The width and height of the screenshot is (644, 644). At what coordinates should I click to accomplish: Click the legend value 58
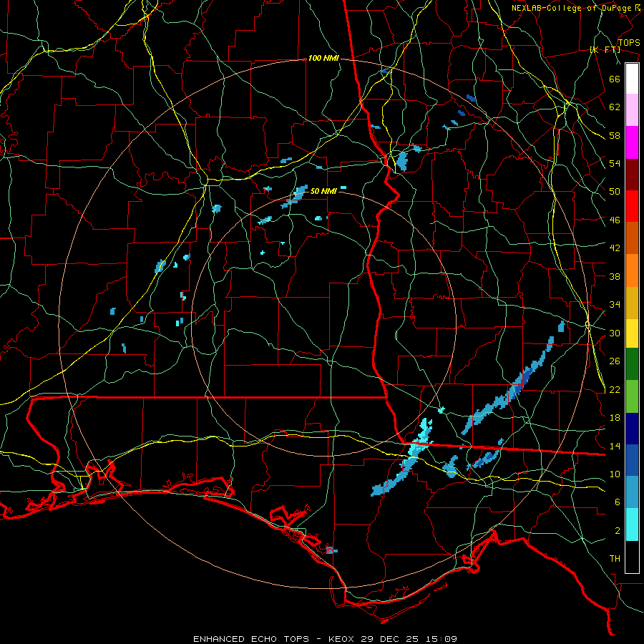pyautogui.click(x=615, y=135)
